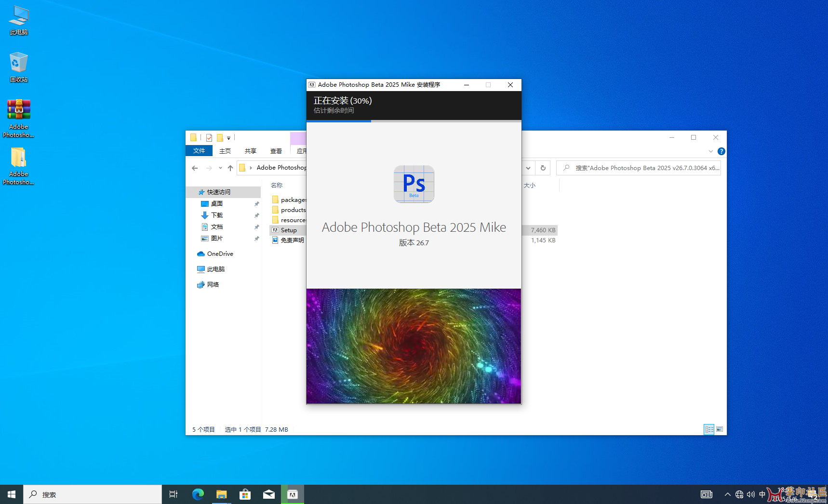Expand the Explorer ribbon chevron
The image size is (828, 504).
[x=710, y=151]
